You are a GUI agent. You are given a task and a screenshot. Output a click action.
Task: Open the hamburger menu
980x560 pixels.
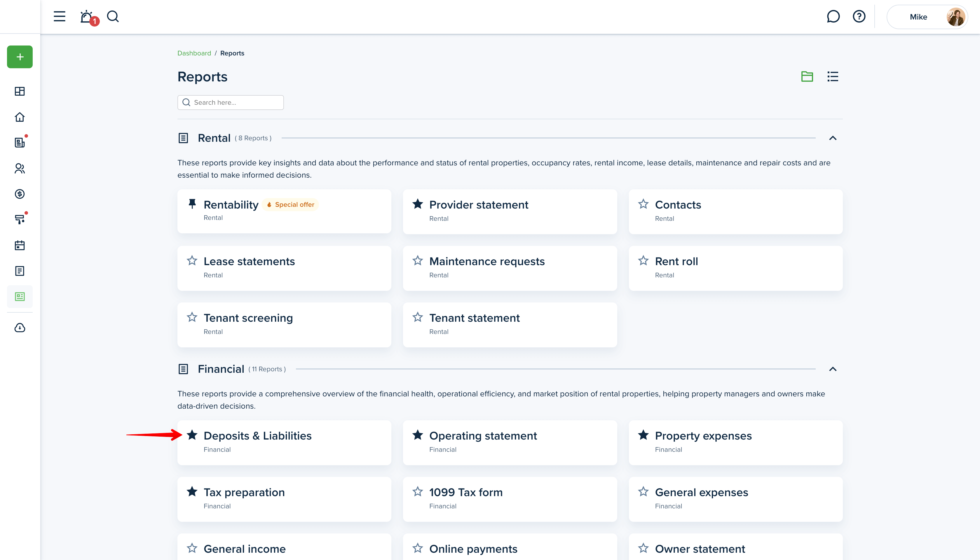click(59, 17)
